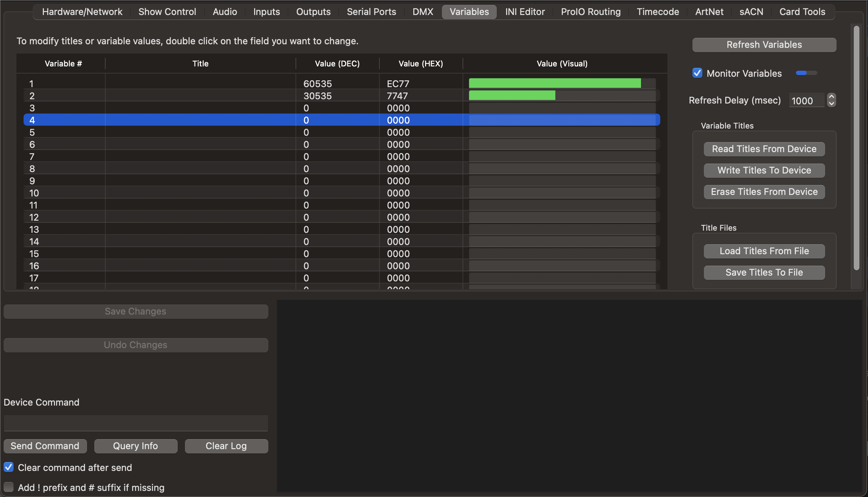Click the Refresh Delay msec field

point(807,101)
